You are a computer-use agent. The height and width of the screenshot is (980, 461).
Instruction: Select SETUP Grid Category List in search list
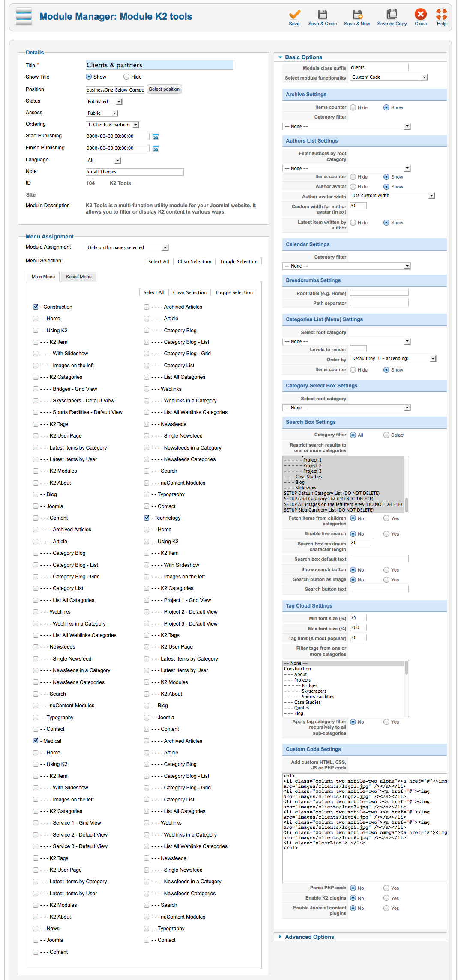point(329,499)
